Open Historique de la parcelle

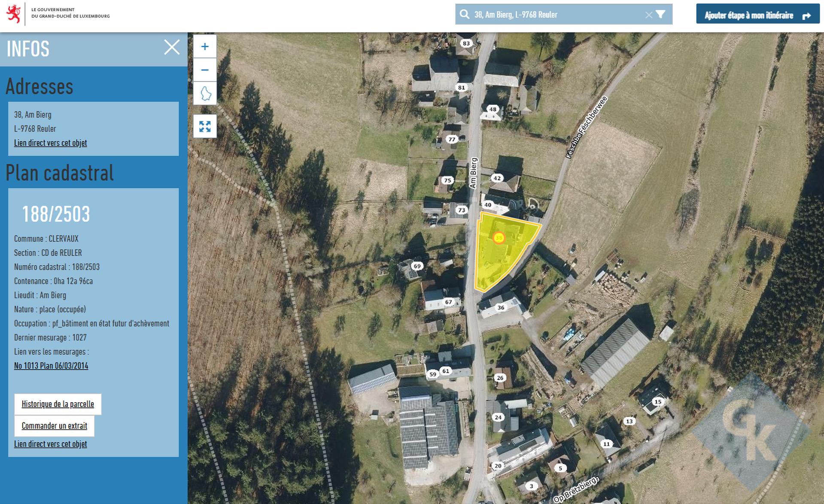[x=58, y=404]
